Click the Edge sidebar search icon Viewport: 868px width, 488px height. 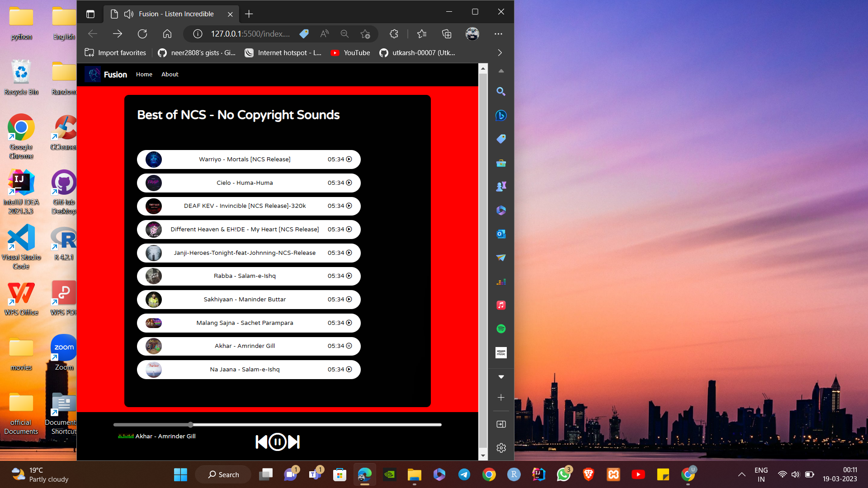501,92
